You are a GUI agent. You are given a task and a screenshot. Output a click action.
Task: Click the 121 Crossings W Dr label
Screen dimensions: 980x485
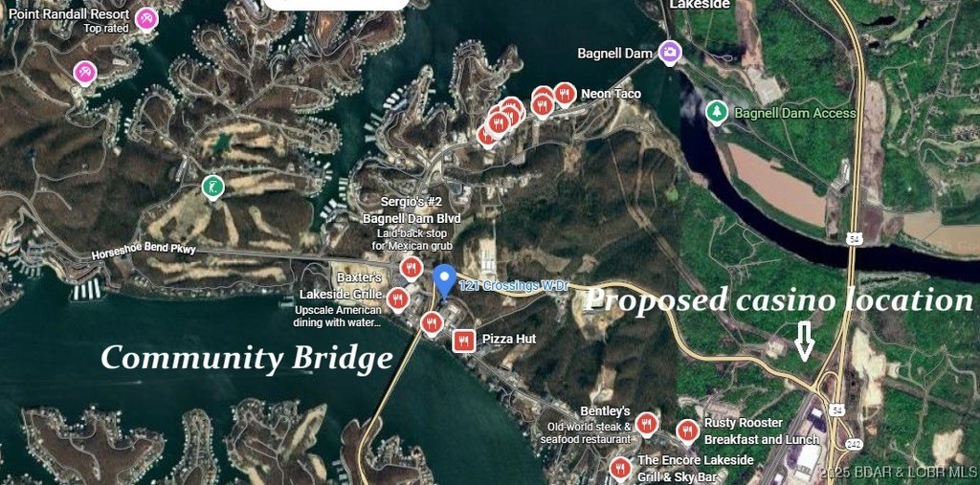[514, 286]
